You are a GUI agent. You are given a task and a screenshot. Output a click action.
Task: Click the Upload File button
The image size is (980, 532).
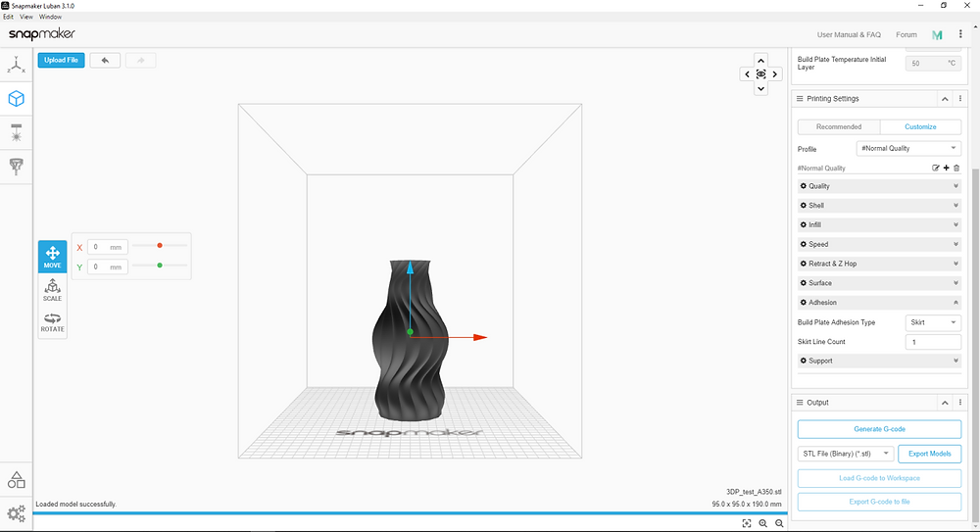click(x=61, y=60)
